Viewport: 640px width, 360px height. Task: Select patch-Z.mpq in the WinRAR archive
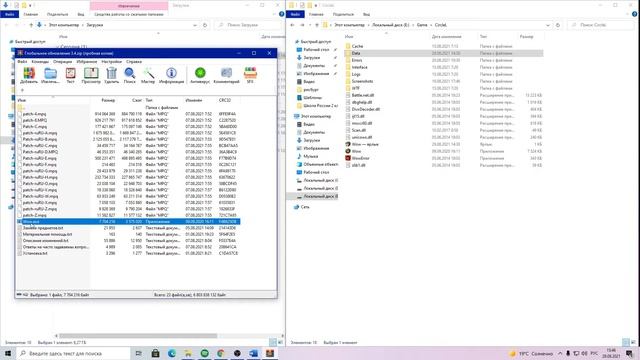(x=34, y=215)
